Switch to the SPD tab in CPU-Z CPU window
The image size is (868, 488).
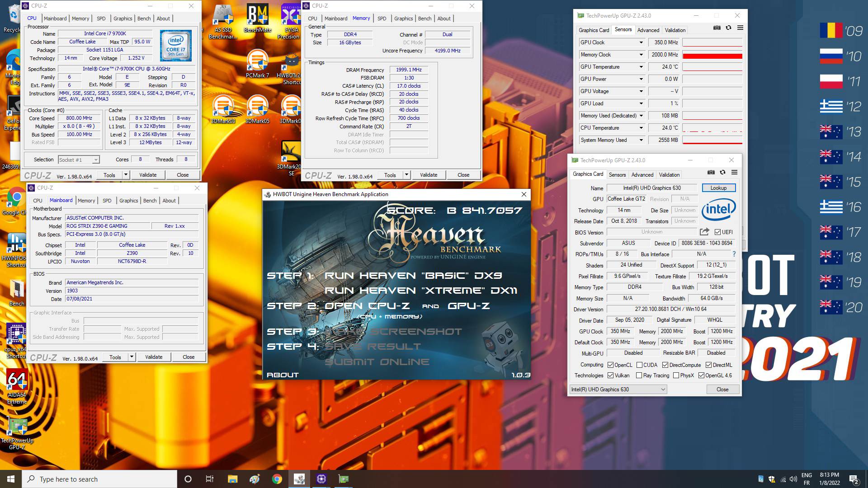click(x=101, y=19)
